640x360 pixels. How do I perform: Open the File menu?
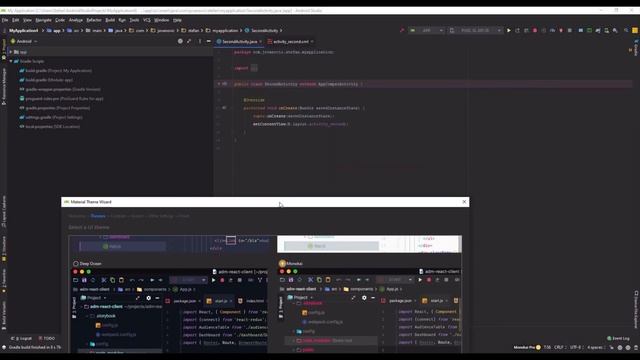(x=5, y=20)
